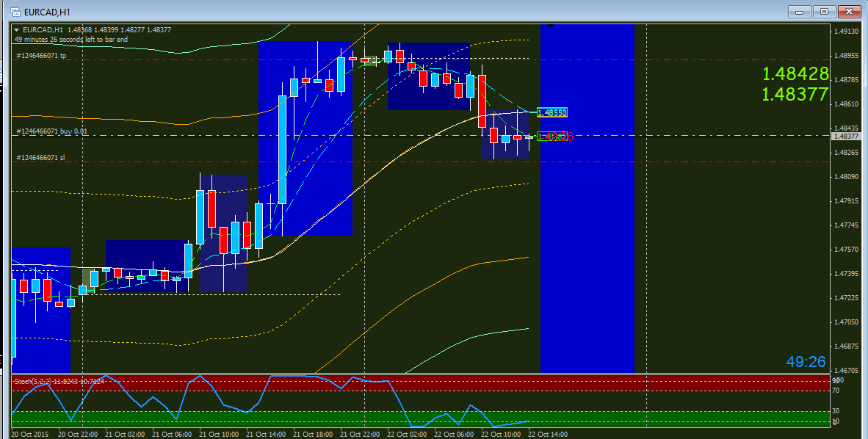Click the 1.48090 price axis label

point(846,177)
